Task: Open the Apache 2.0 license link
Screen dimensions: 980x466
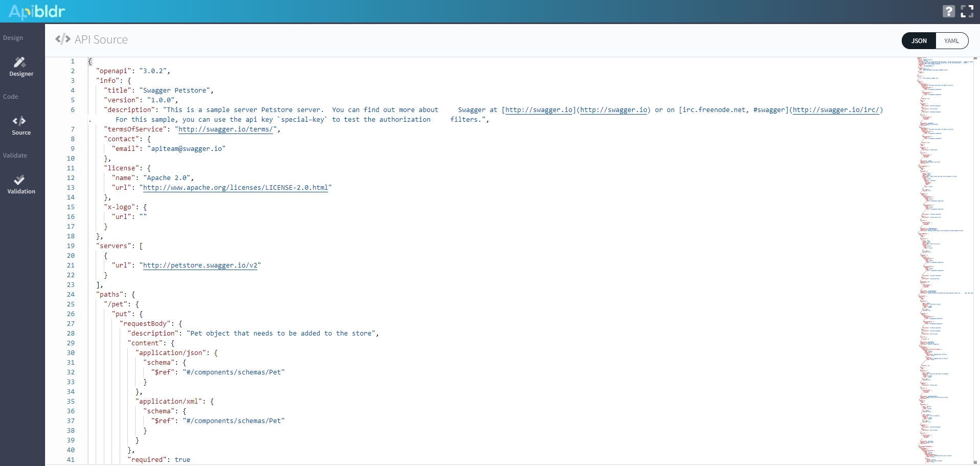Action: tap(236, 188)
